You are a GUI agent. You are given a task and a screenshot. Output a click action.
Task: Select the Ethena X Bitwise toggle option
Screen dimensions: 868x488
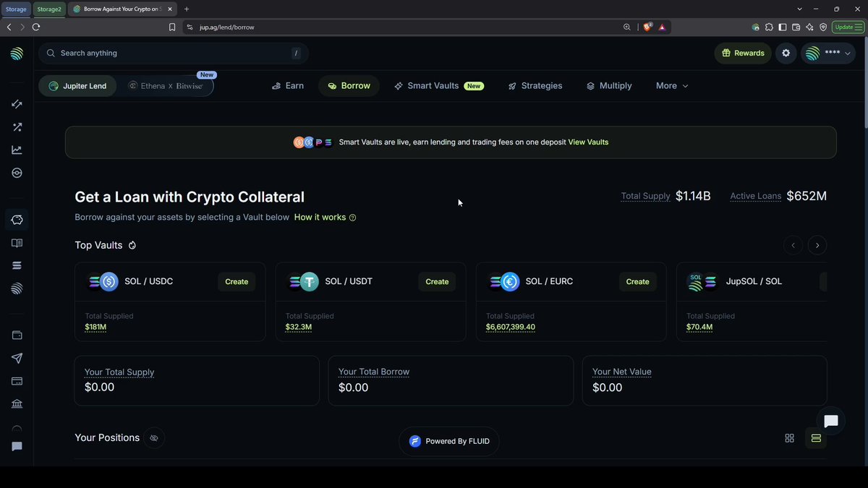[166, 86]
